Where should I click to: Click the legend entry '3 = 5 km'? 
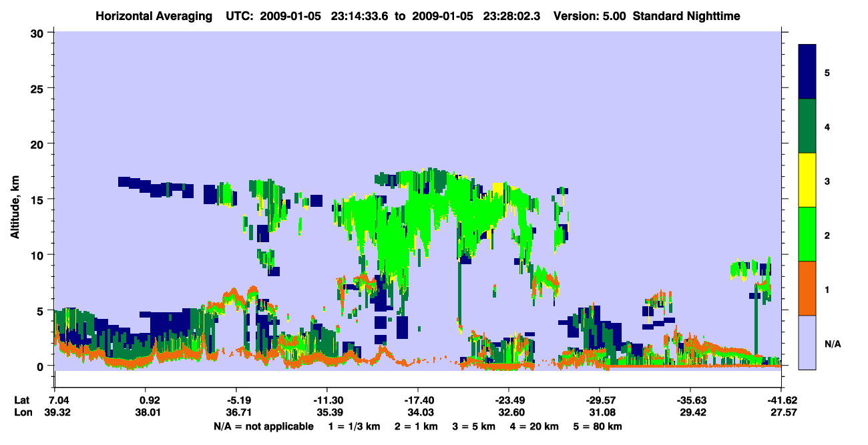point(474,426)
